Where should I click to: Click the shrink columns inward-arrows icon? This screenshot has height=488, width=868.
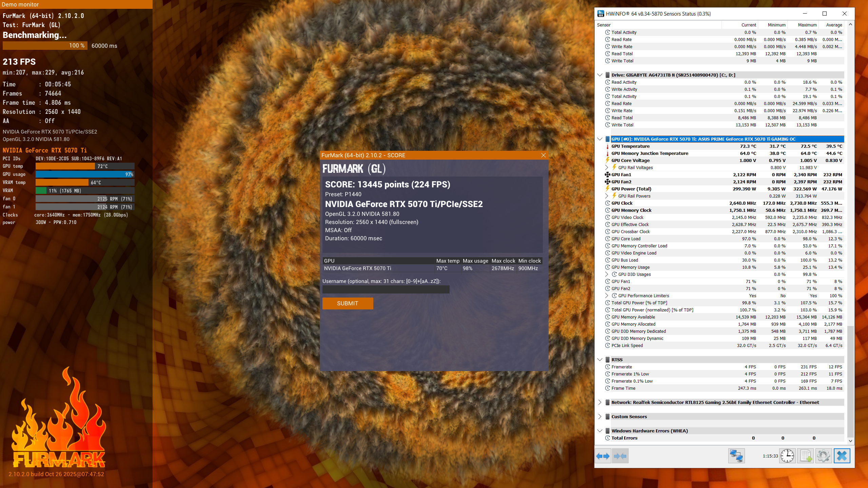point(620,456)
